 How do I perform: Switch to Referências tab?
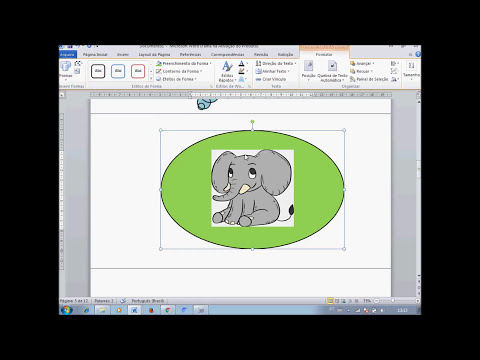point(190,54)
